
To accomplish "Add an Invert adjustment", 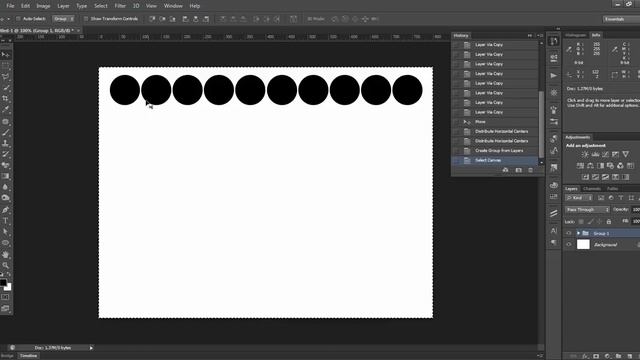I will point(585,177).
